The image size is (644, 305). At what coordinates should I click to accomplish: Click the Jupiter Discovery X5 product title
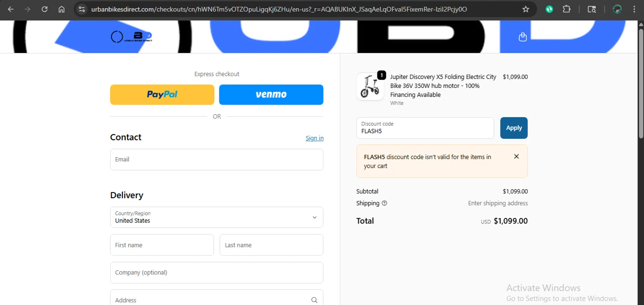pos(443,86)
